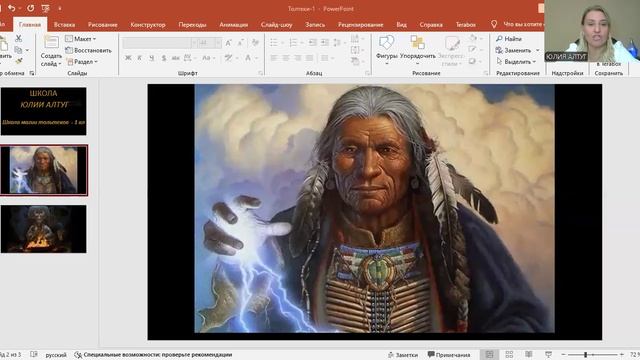Expand the Заменить dropdown arrow

pyautogui.click(x=537, y=50)
